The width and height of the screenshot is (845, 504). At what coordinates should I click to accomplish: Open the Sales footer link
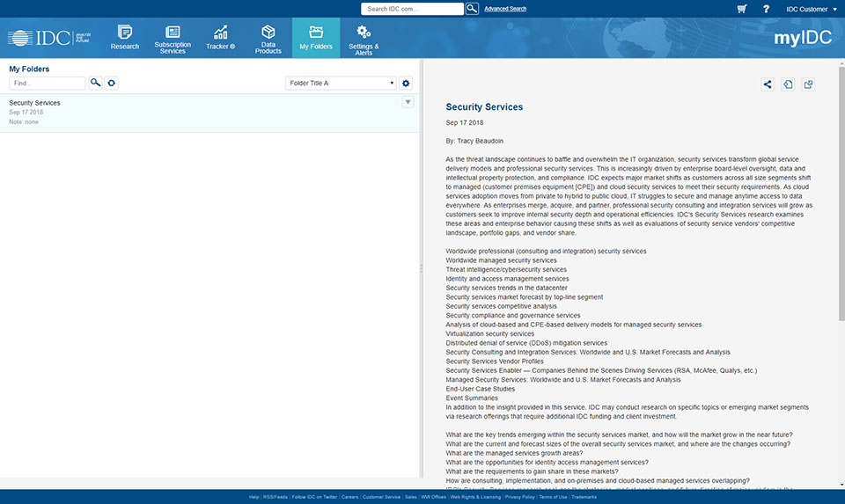[x=411, y=497]
